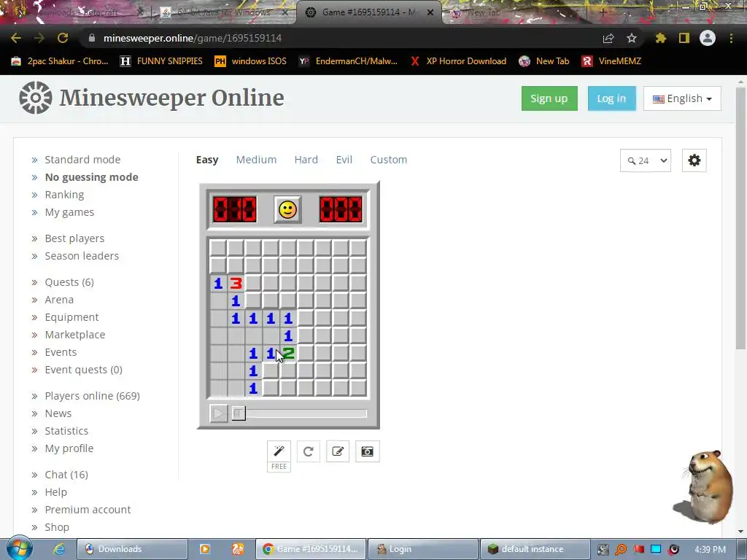
Task: Open the Windows Start orb
Action: click(20, 548)
